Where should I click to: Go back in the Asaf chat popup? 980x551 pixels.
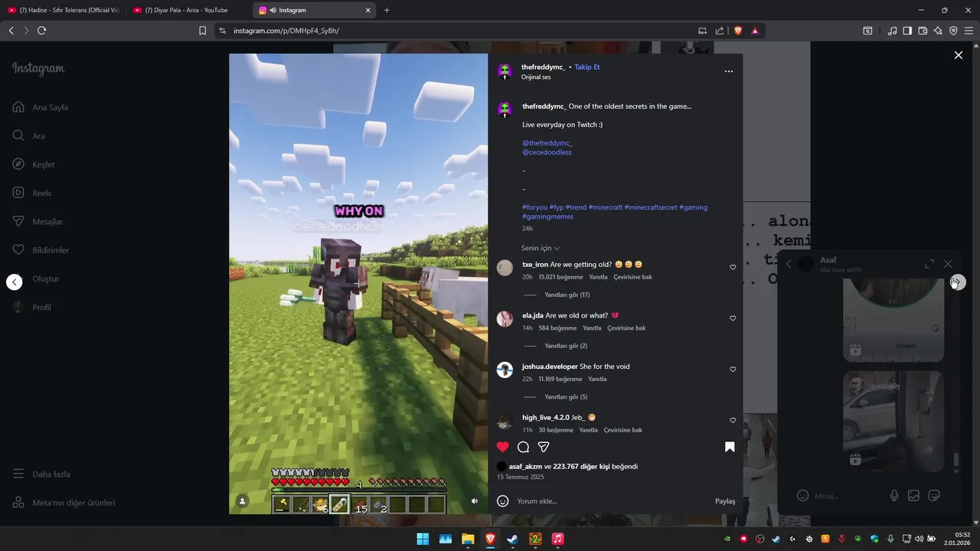pyautogui.click(x=789, y=264)
